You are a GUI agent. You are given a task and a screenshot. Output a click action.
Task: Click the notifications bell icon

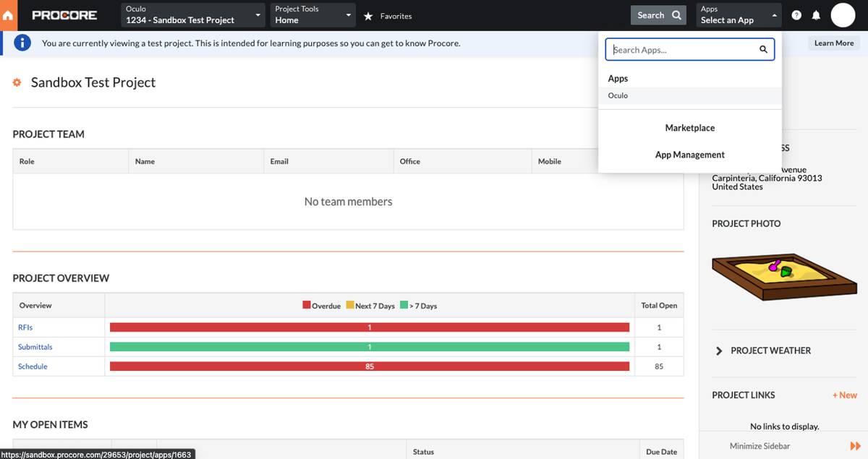point(816,14)
